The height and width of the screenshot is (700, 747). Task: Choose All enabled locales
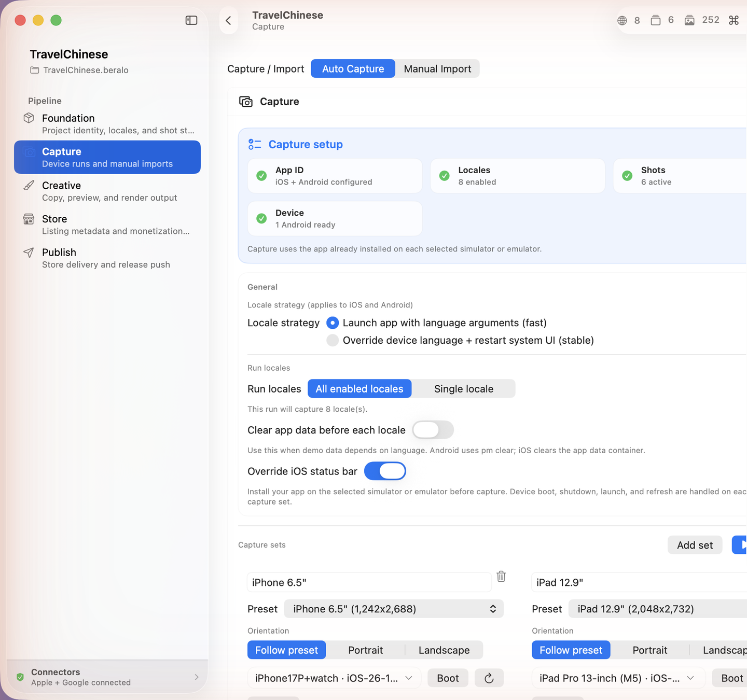click(359, 389)
